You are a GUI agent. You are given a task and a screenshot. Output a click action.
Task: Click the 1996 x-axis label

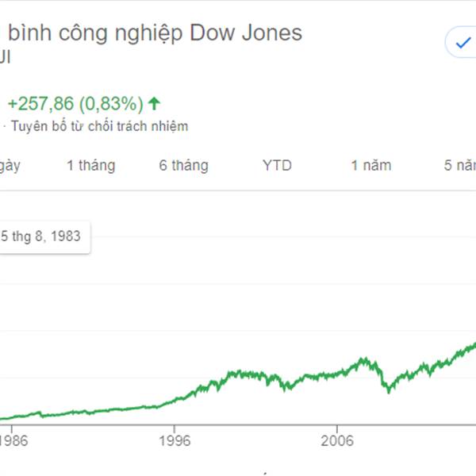click(x=175, y=441)
